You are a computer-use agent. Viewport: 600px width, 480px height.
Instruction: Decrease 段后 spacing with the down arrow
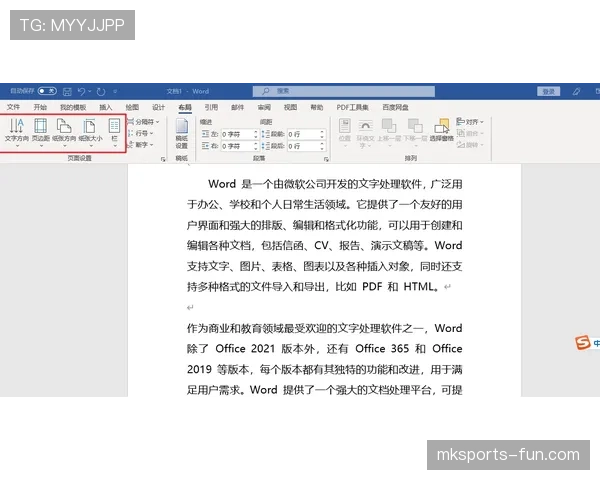(322, 149)
